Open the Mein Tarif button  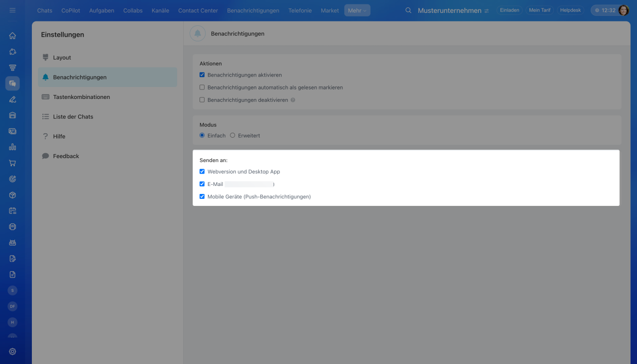[x=539, y=10]
